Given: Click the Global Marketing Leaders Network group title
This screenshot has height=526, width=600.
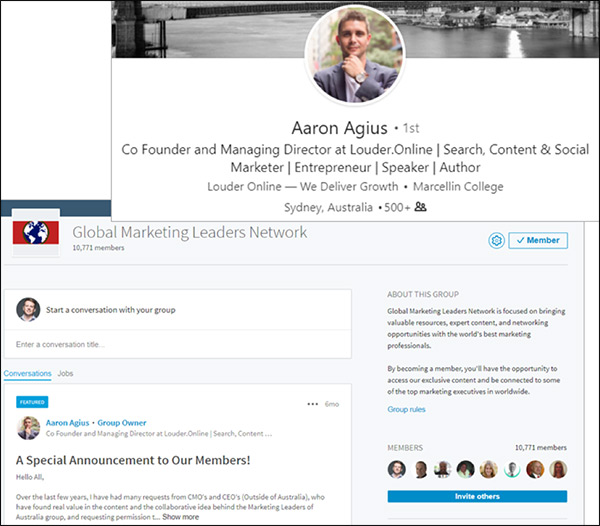Looking at the screenshot, I should point(190,232).
